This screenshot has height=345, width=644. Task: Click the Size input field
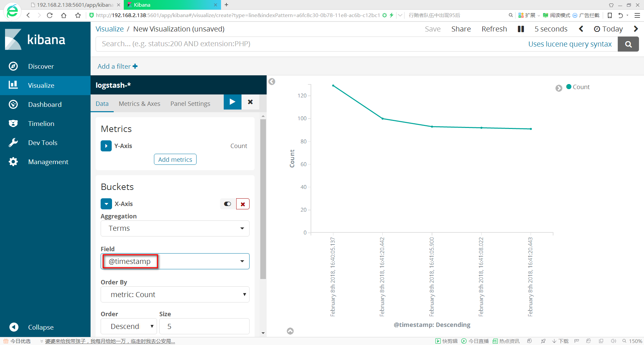(x=204, y=326)
